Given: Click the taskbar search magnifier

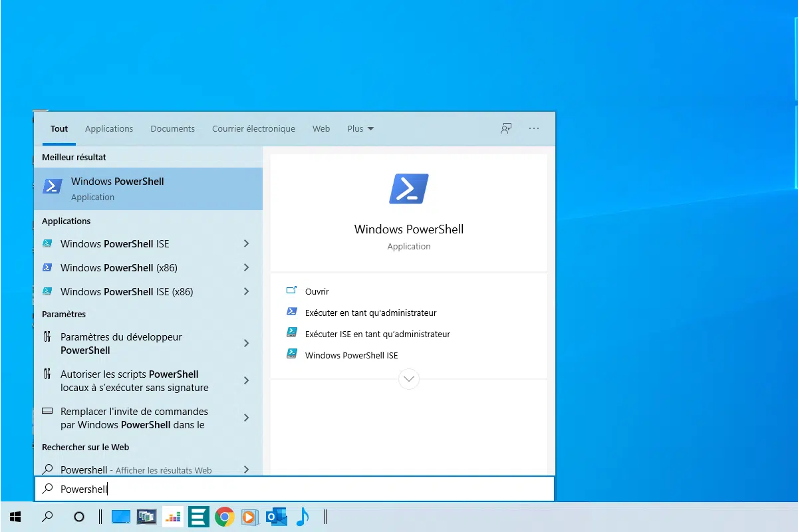Looking at the screenshot, I should (47, 516).
